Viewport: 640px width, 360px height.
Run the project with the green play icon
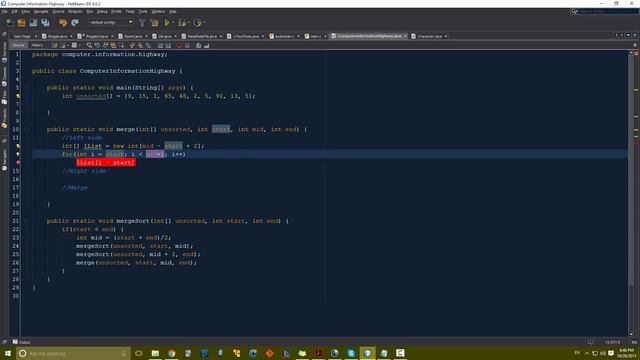click(167, 22)
